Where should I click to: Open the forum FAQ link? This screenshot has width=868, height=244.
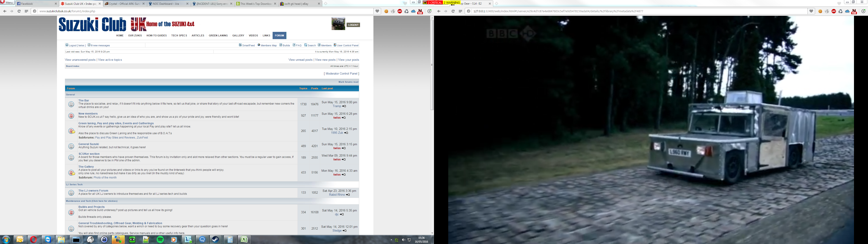pyautogui.click(x=297, y=45)
